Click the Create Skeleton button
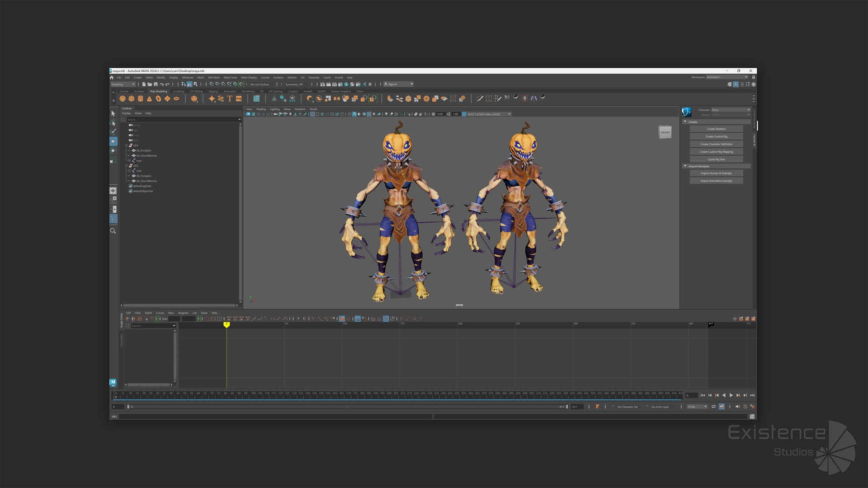 tap(716, 129)
